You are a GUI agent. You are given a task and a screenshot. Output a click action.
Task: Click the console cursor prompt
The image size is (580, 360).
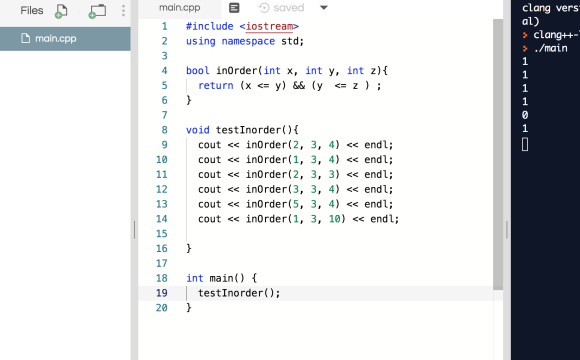[x=525, y=144]
